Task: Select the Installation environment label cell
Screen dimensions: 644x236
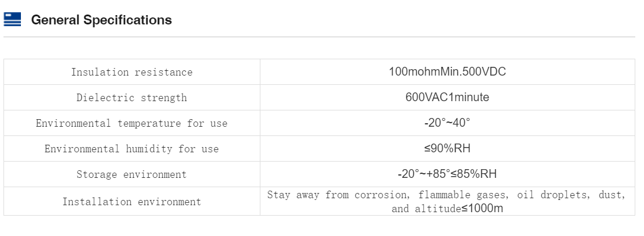Action: click(131, 202)
